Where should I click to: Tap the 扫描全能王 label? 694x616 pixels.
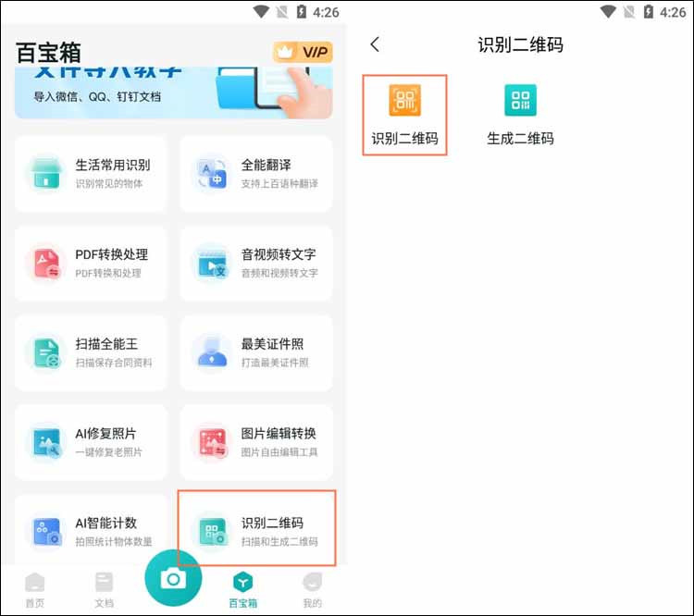pos(106,344)
